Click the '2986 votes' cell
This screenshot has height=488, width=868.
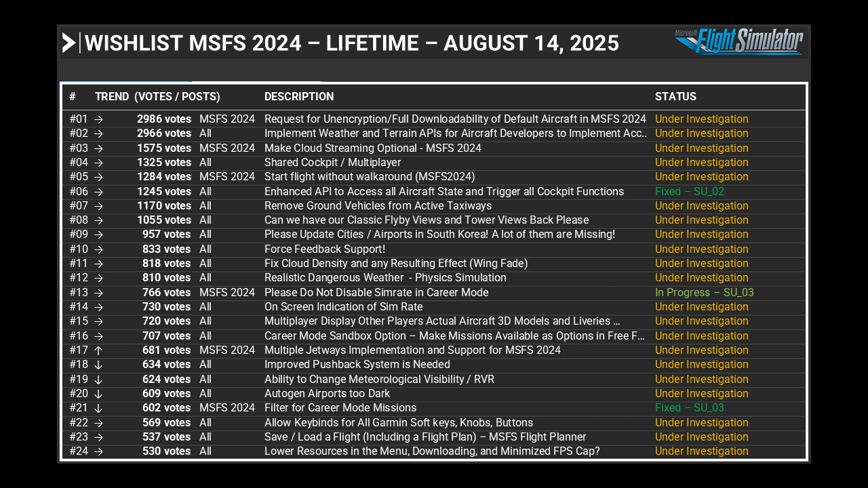coord(164,119)
